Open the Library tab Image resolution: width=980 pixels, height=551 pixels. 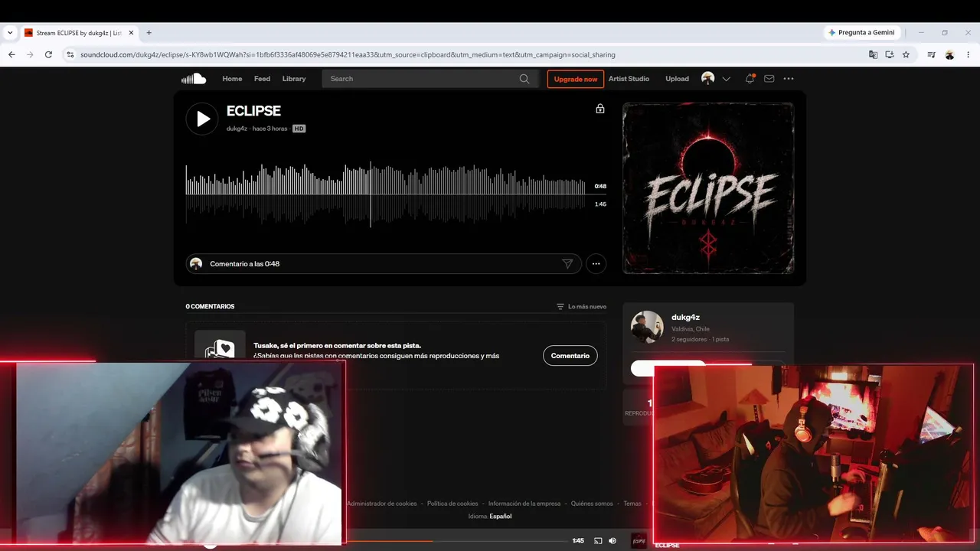click(x=294, y=79)
